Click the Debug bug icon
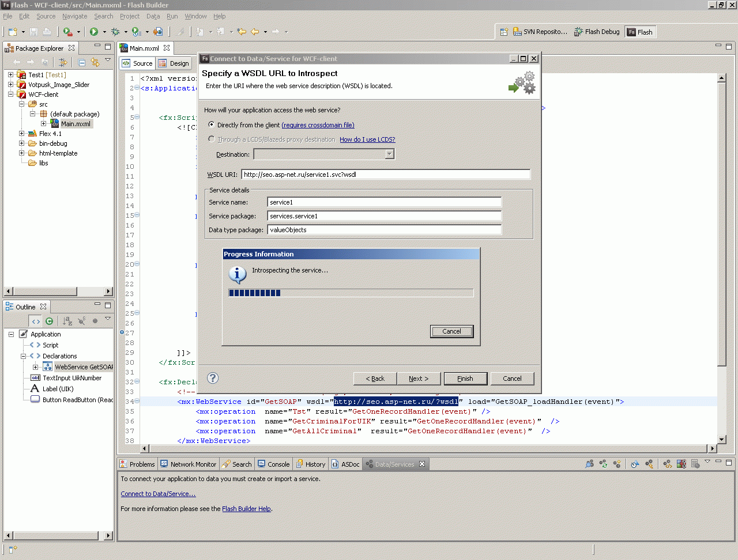The image size is (738, 560). point(115,32)
